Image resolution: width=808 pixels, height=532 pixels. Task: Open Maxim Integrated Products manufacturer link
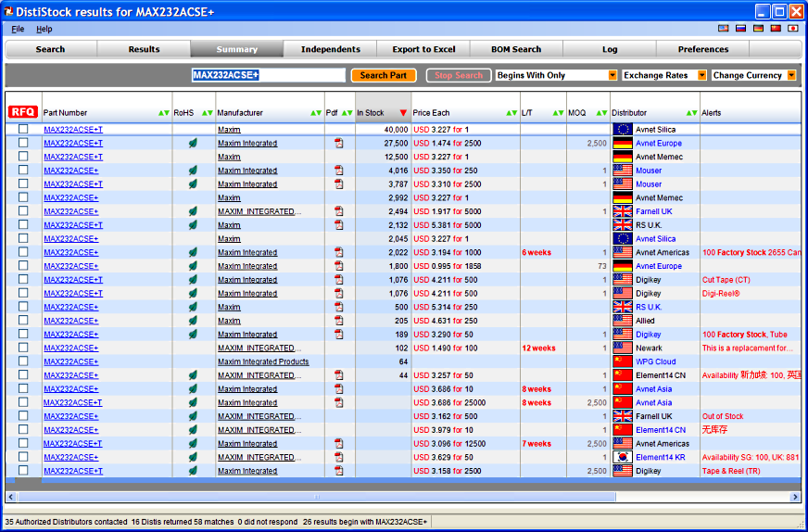coord(263,361)
